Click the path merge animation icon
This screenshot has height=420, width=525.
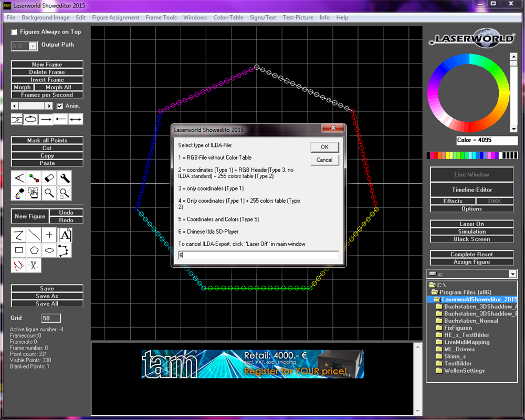[17, 119]
